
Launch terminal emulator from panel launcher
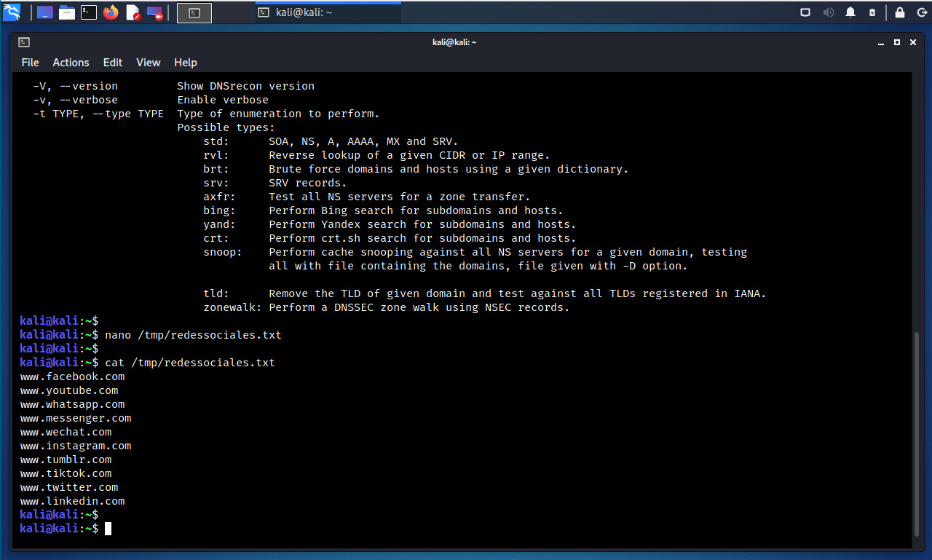coord(89,12)
